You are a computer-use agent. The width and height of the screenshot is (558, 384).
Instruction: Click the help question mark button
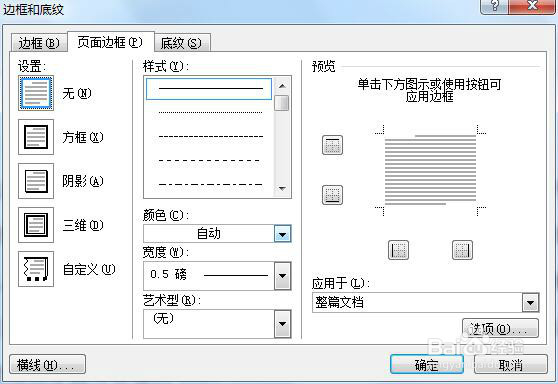[x=494, y=6]
